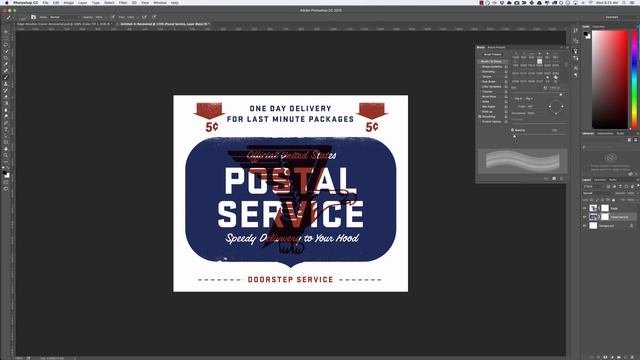Select the highlighted brush tip thumbnail

[x=539, y=61]
